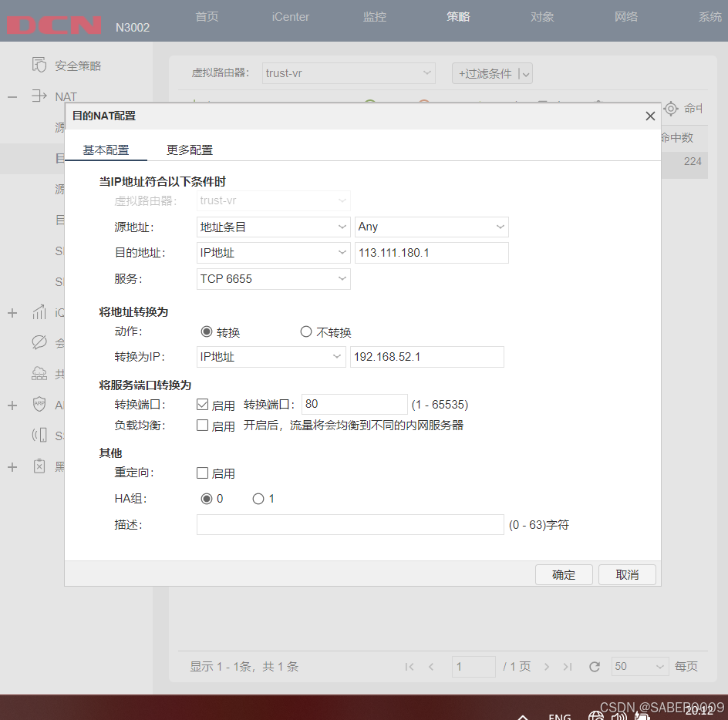Open the 对象 menu in top bar
This screenshot has height=720, width=728.
(x=542, y=16)
